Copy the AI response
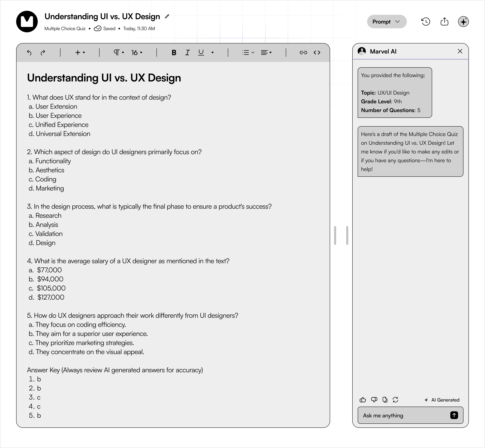The image size is (485, 448). point(385,400)
